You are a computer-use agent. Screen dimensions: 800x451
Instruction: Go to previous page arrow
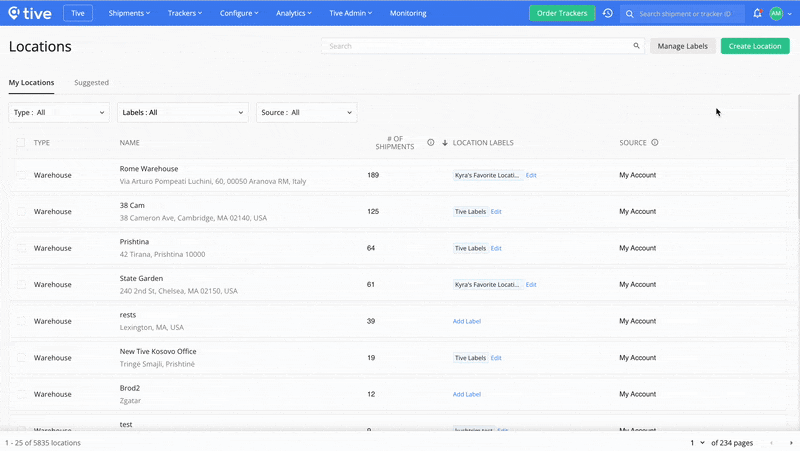pyautogui.click(x=771, y=443)
